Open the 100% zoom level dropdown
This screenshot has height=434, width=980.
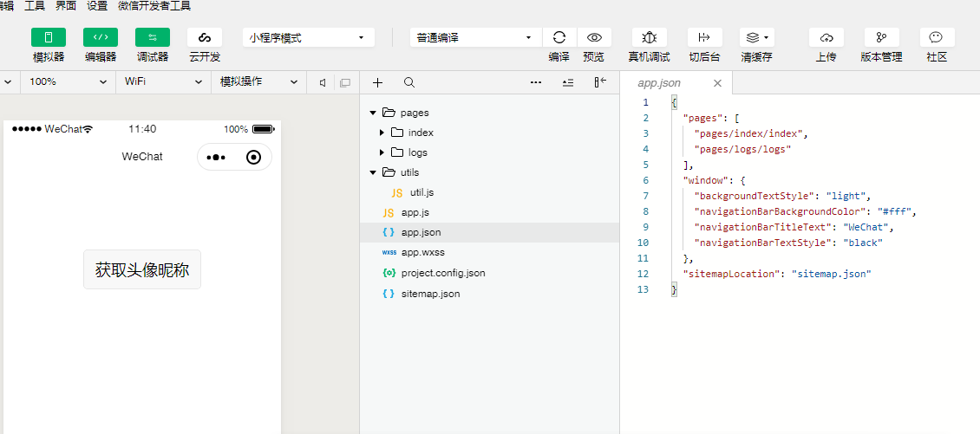pyautogui.click(x=69, y=81)
